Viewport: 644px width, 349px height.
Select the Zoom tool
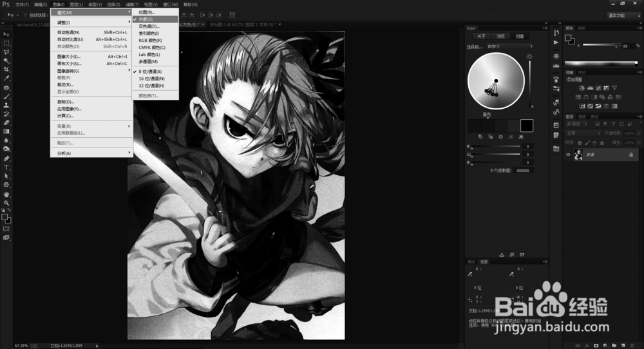6,203
